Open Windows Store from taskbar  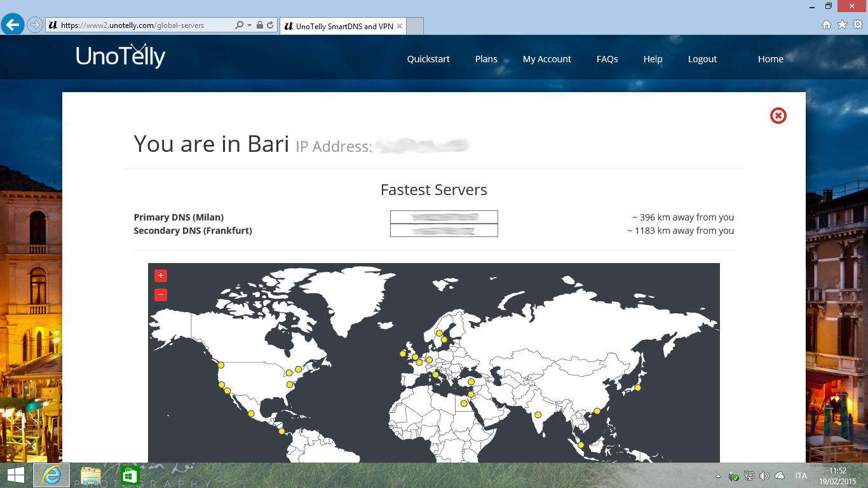pyautogui.click(x=130, y=475)
